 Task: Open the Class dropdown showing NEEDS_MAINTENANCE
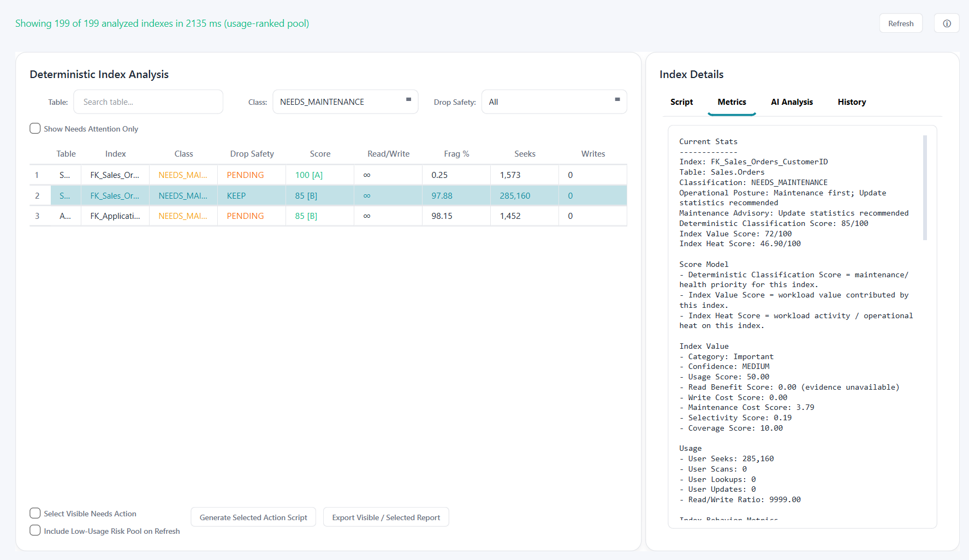coord(345,102)
